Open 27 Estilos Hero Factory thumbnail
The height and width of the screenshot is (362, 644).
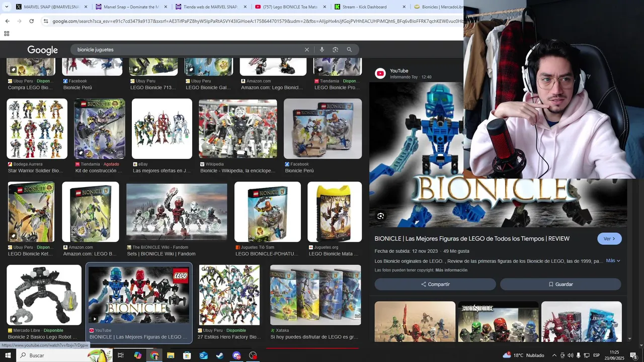click(x=229, y=295)
